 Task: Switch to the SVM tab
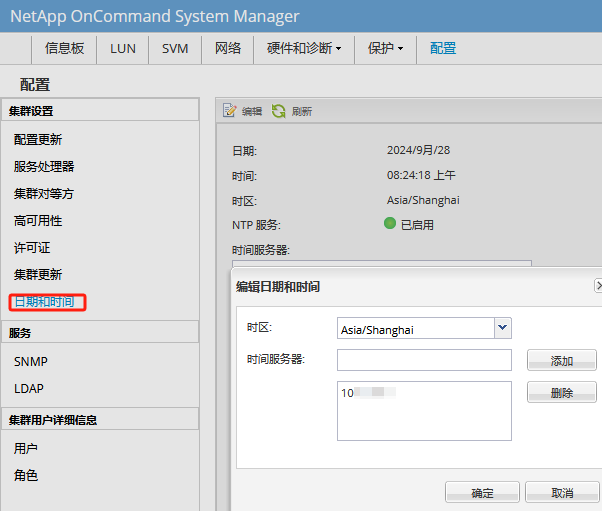point(175,48)
